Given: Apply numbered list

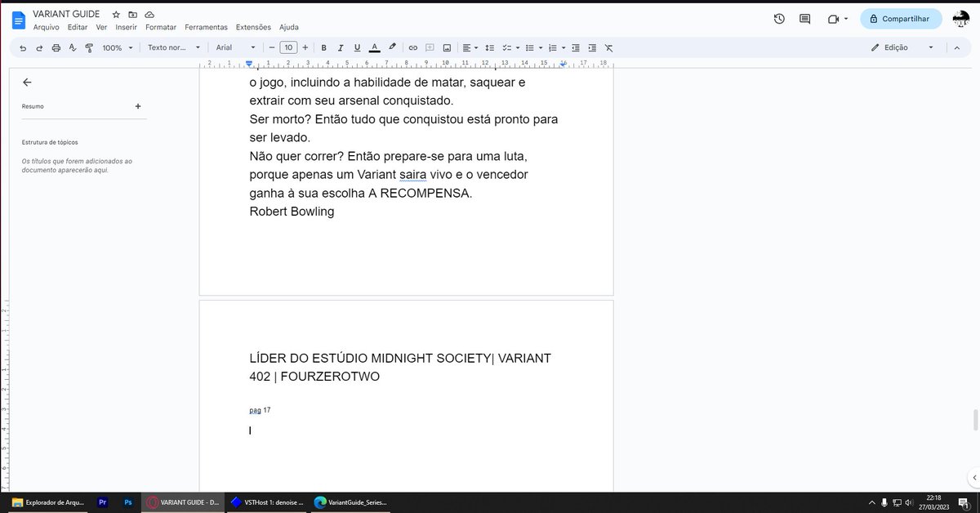Looking at the screenshot, I should [553, 47].
